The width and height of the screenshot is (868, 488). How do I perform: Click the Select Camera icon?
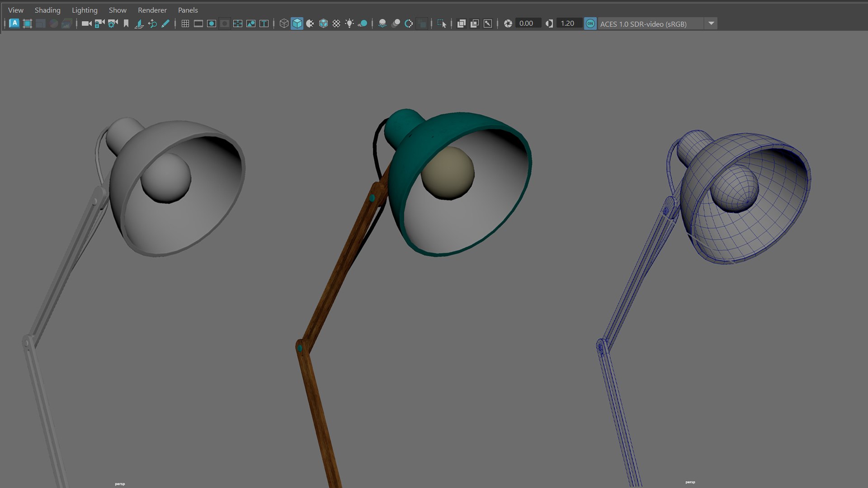(86, 23)
